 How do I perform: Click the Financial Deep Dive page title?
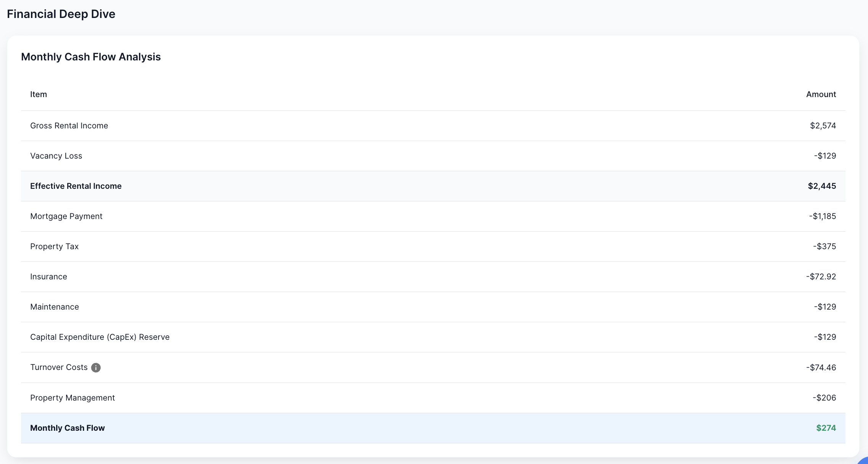[61, 14]
